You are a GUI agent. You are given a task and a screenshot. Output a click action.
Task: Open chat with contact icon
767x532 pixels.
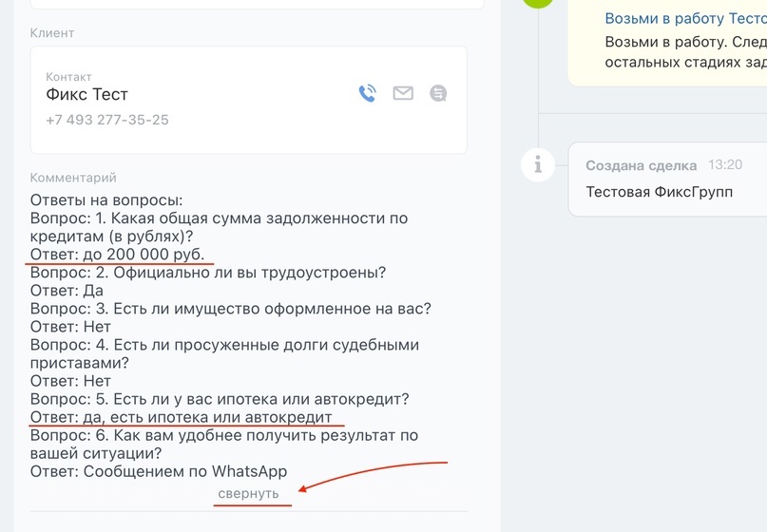click(438, 93)
